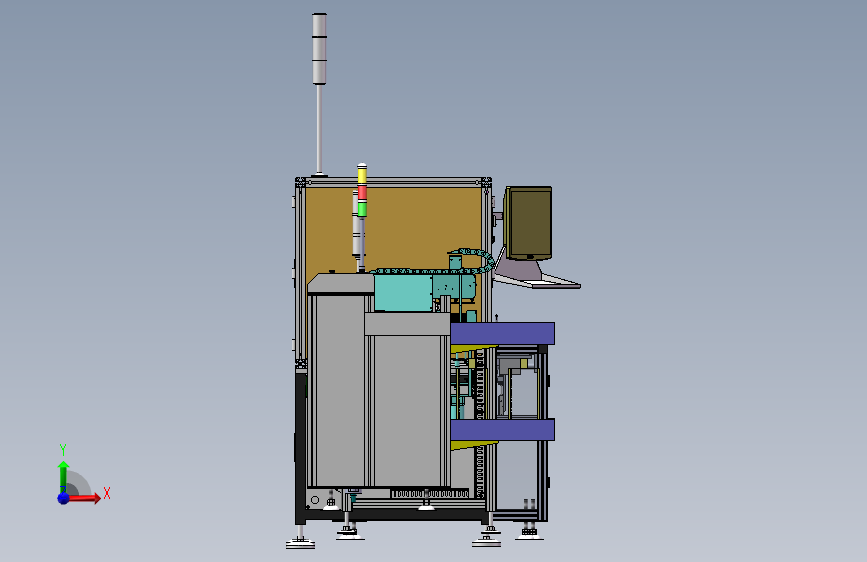Image resolution: width=867 pixels, height=562 pixels.
Task: Select the yellow segment of the stack light
Action: coord(362,175)
